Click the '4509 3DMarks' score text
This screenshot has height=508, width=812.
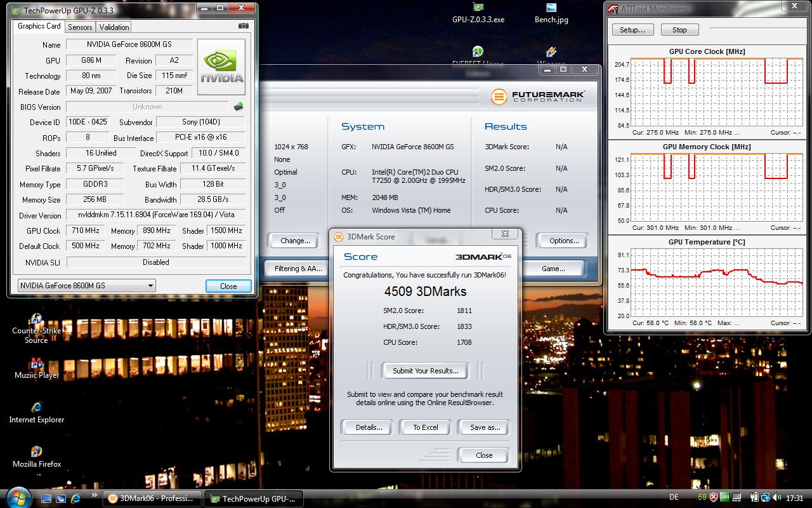[425, 291]
